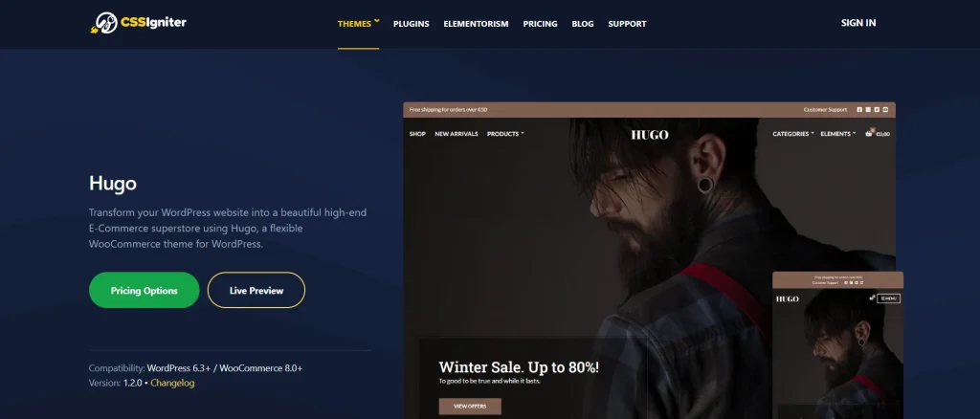Go to the Plugins page
The height and width of the screenshot is (419, 980).
click(412, 24)
